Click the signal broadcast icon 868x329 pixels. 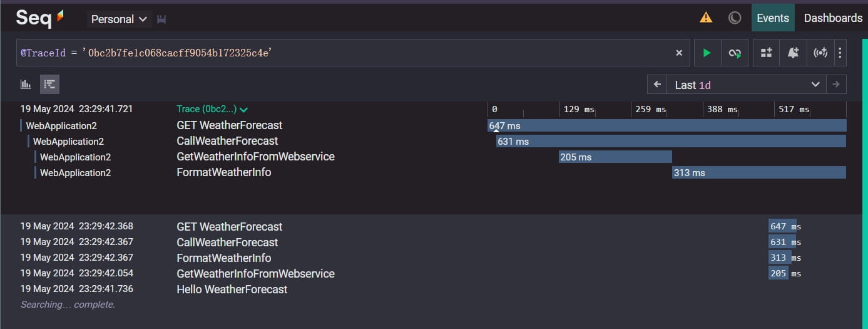(820, 53)
